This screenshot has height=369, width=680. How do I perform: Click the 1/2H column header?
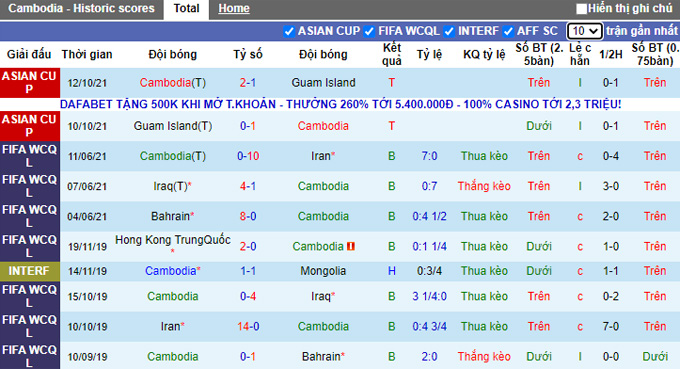tap(611, 55)
